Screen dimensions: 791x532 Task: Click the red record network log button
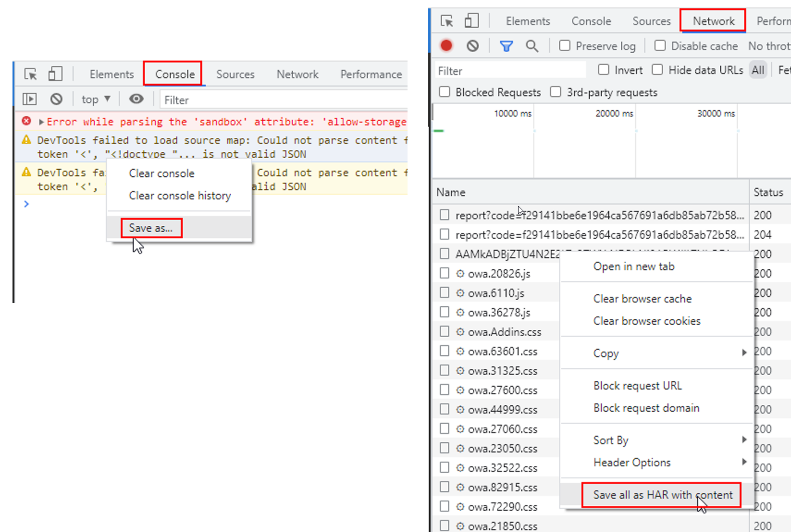tap(446, 46)
